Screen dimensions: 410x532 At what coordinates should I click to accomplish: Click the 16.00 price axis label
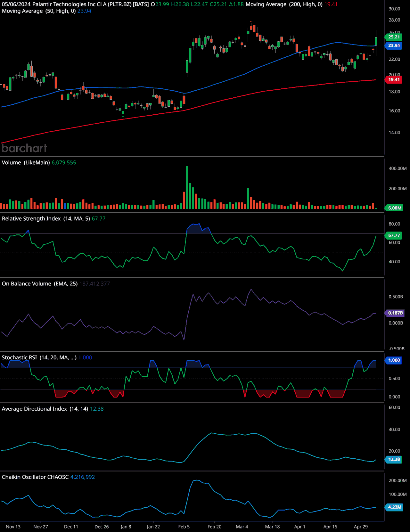[x=394, y=111]
